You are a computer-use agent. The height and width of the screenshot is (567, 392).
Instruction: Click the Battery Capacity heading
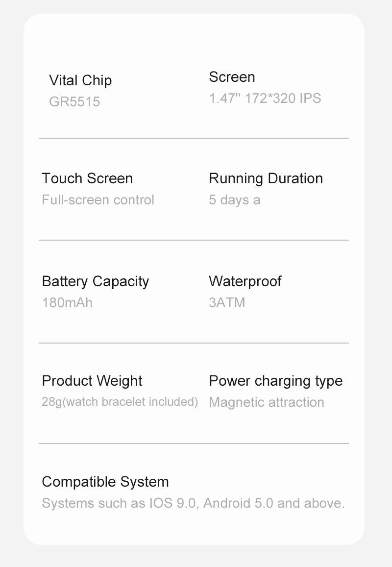[96, 281]
